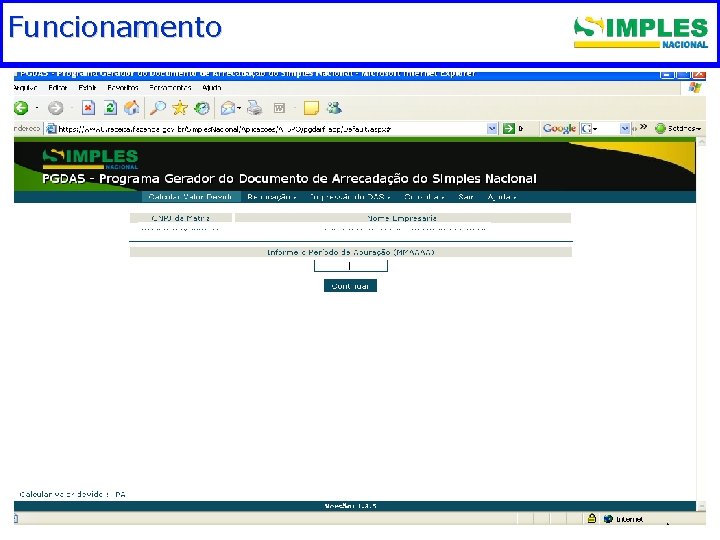Expand the Google toolbar overflow chevrons
The image size is (720, 540).
tap(643, 127)
